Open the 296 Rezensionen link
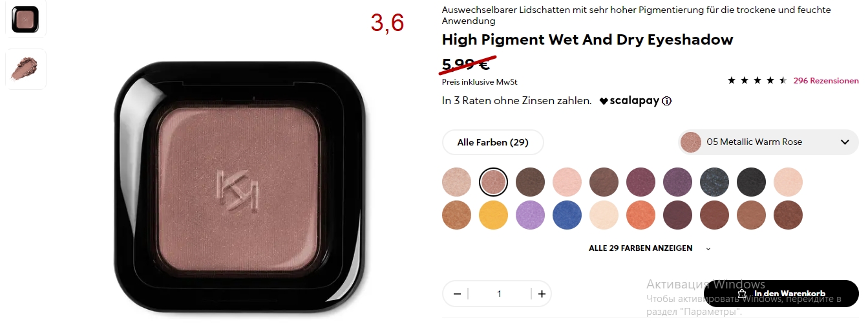The height and width of the screenshot is (324, 868). point(826,81)
